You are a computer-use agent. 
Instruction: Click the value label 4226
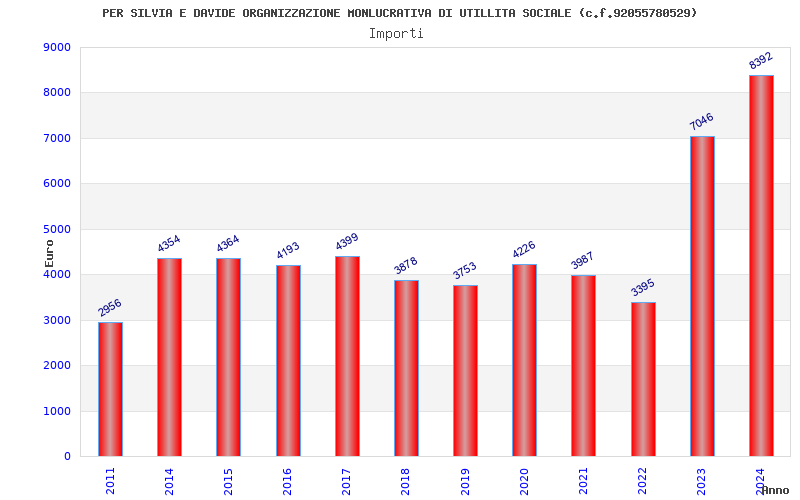[524, 249]
